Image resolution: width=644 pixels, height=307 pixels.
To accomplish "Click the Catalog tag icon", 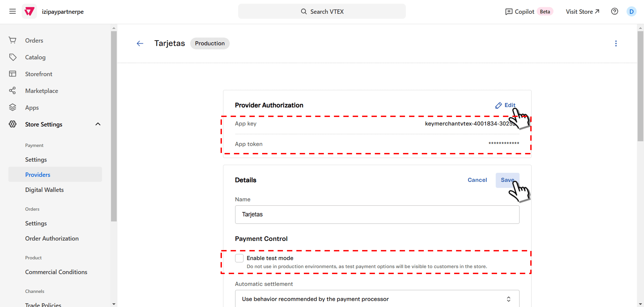I will [x=12, y=57].
